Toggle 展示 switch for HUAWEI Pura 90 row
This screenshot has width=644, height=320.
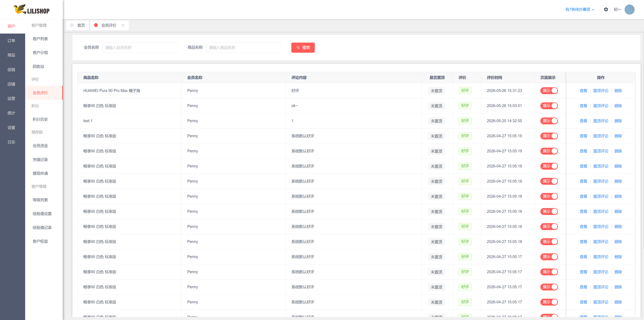[x=549, y=91]
